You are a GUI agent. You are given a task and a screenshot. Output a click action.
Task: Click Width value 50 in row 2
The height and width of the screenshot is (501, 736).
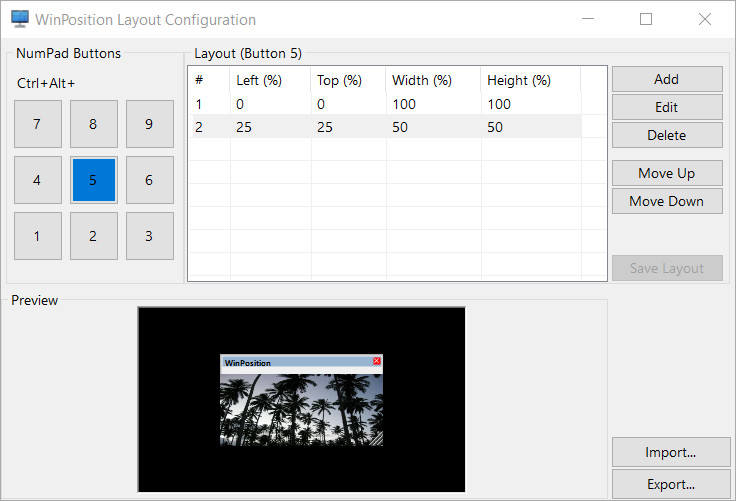(x=400, y=127)
